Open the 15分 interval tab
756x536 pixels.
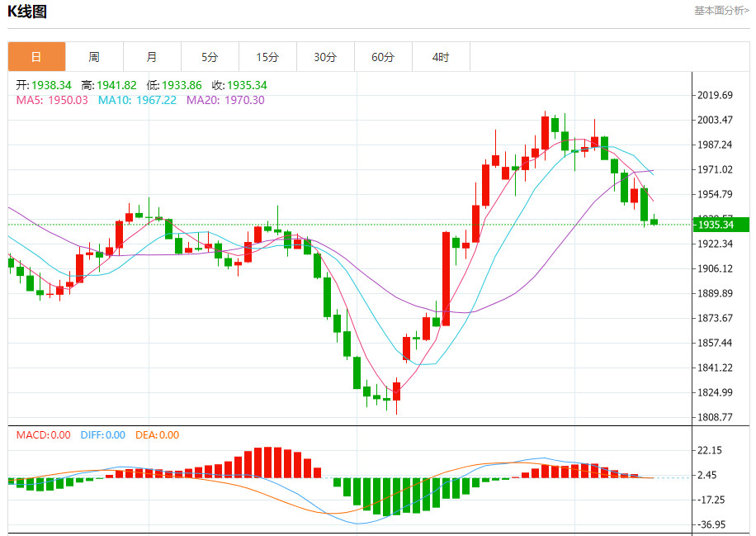click(267, 57)
